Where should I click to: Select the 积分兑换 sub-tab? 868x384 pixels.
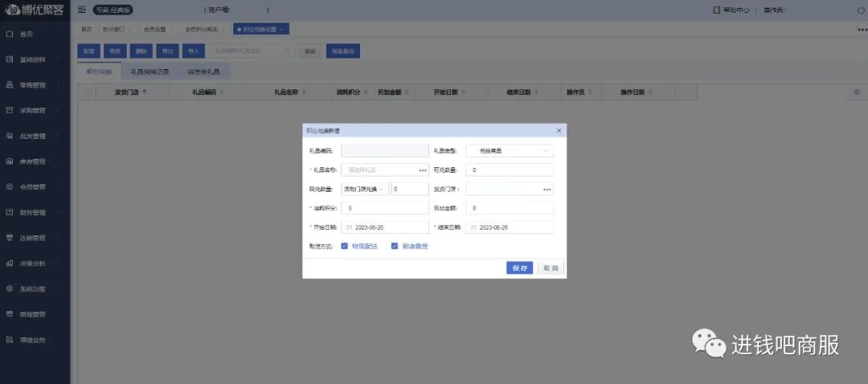point(99,72)
